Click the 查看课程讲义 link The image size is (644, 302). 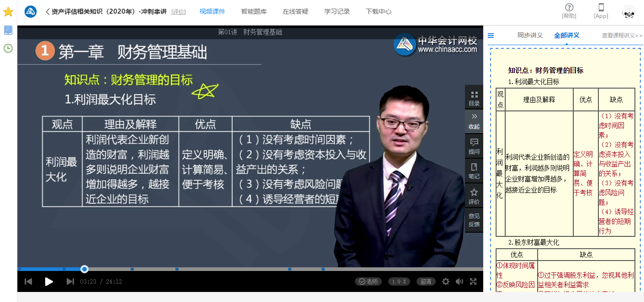622,36
